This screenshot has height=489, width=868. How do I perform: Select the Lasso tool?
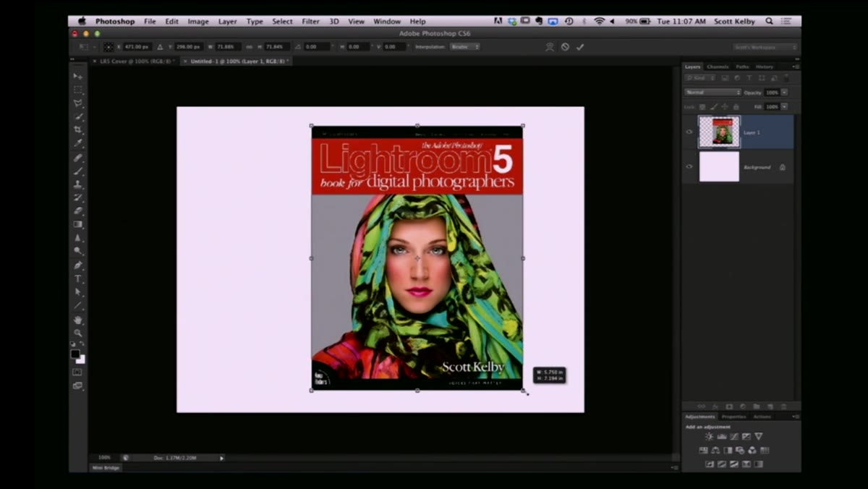77,103
